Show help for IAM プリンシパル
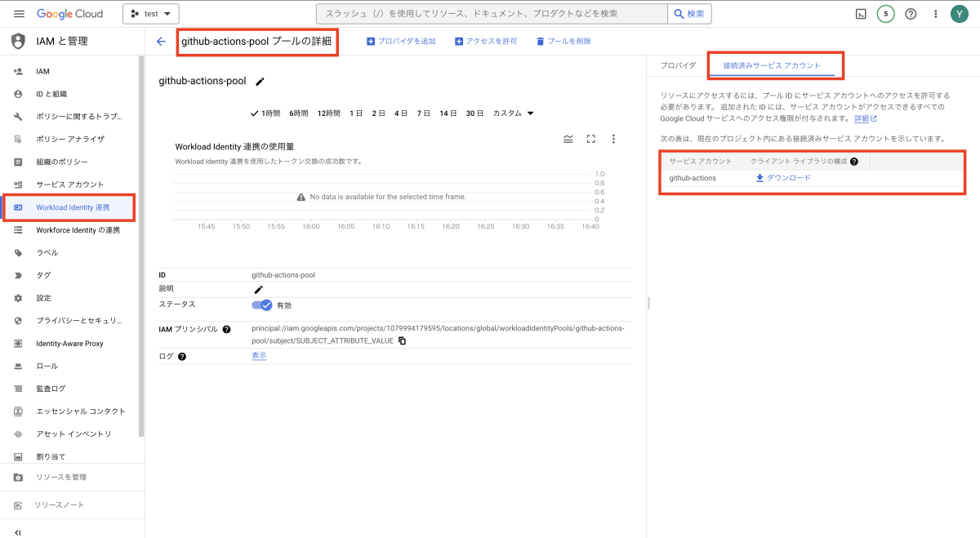Viewport: 980px width, 538px height. (226, 329)
